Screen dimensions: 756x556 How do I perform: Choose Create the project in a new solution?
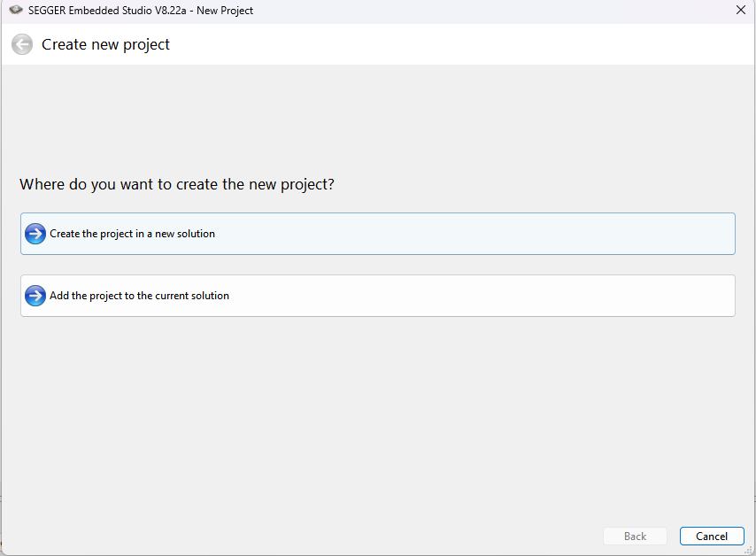pos(377,234)
